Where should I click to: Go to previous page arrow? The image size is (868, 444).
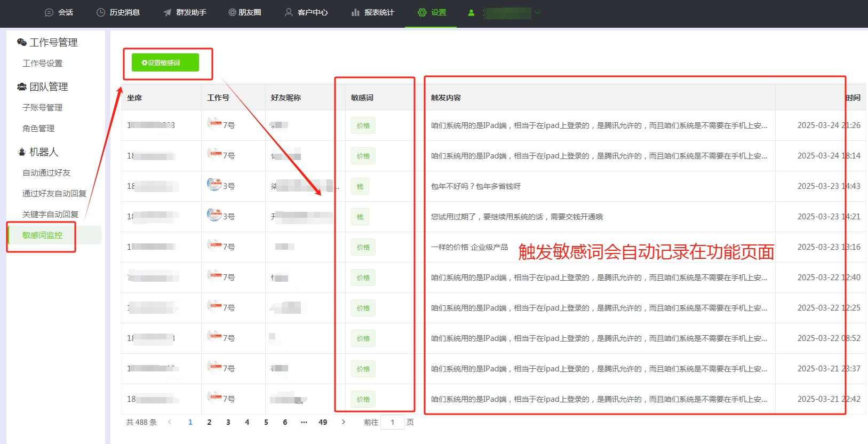click(x=170, y=422)
